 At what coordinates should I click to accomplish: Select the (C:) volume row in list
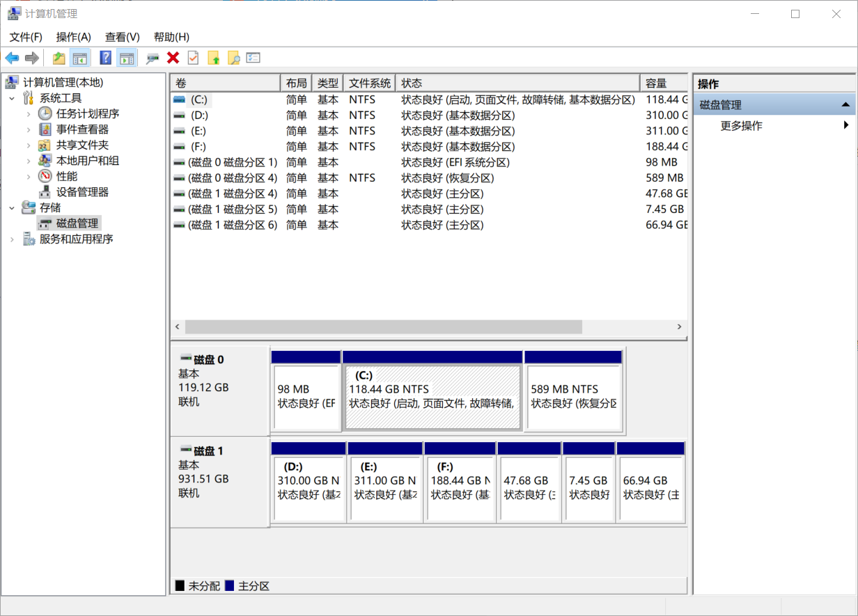click(x=429, y=100)
